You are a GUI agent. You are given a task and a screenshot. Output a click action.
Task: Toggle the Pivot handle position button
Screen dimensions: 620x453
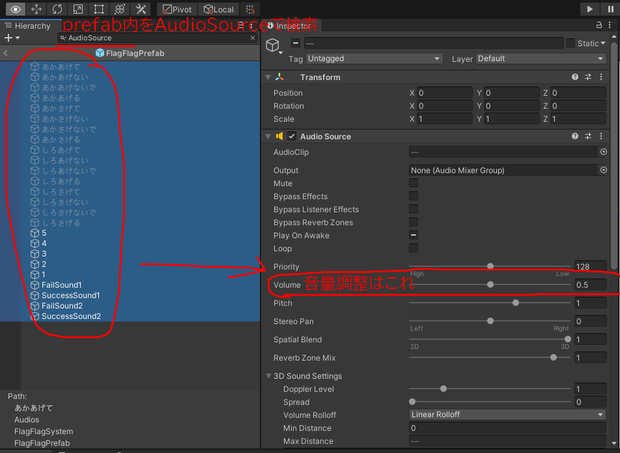[x=177, y=9]
